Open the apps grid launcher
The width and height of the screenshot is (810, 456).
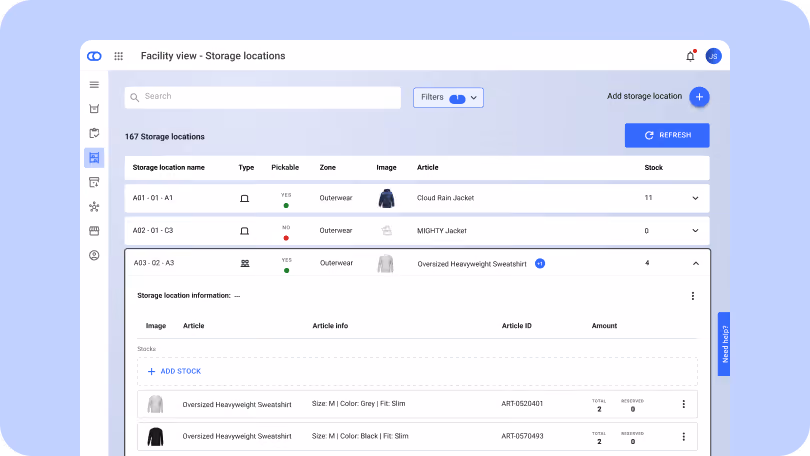coord(118,56)
